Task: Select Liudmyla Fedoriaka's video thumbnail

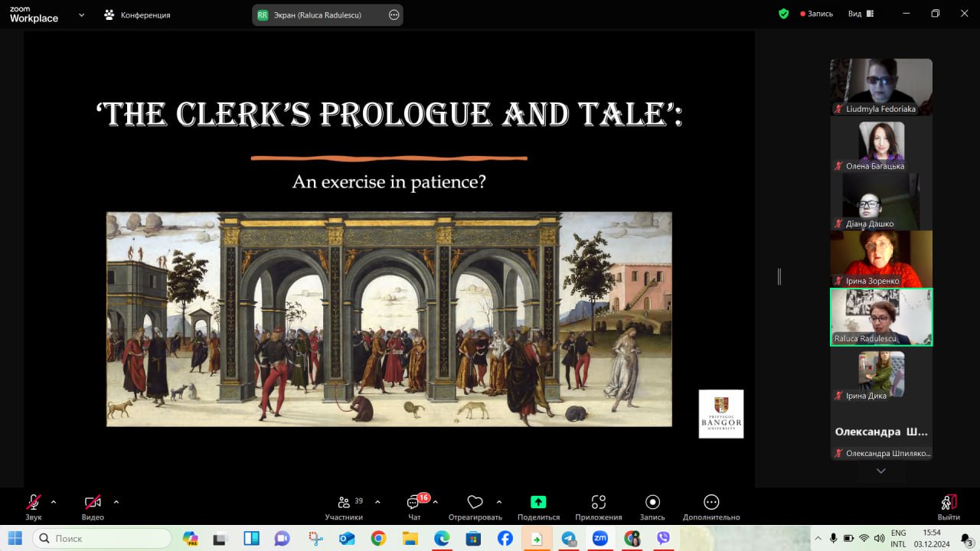Action: pos(881,86)
